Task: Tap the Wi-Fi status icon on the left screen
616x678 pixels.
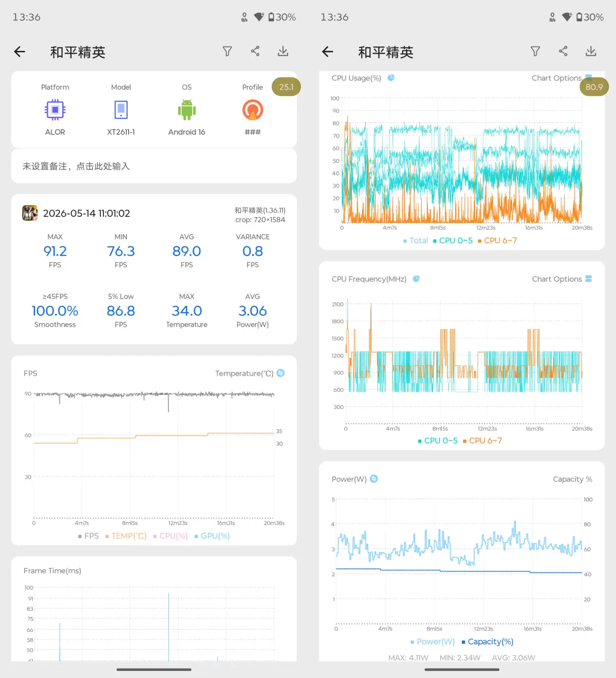Action: 259,17
